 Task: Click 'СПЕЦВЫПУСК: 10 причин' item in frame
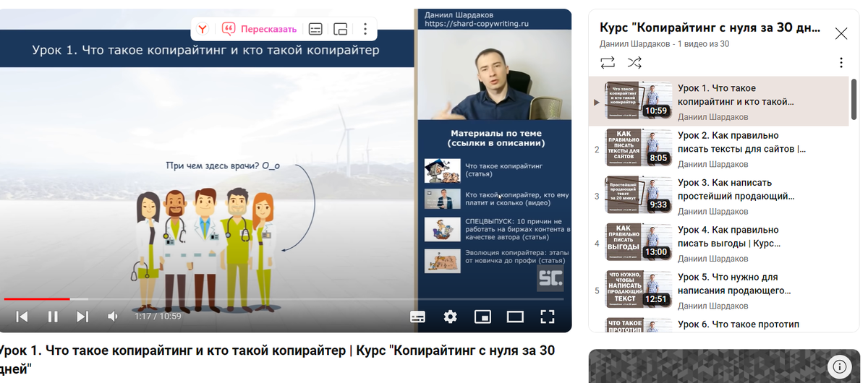pos(497,229)
